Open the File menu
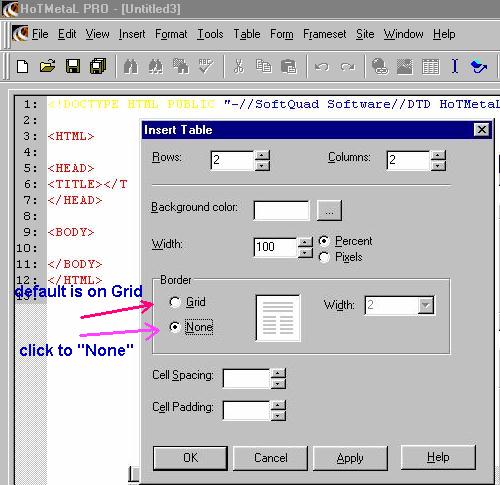Viewport: 500px width, 485px height. 40,34
